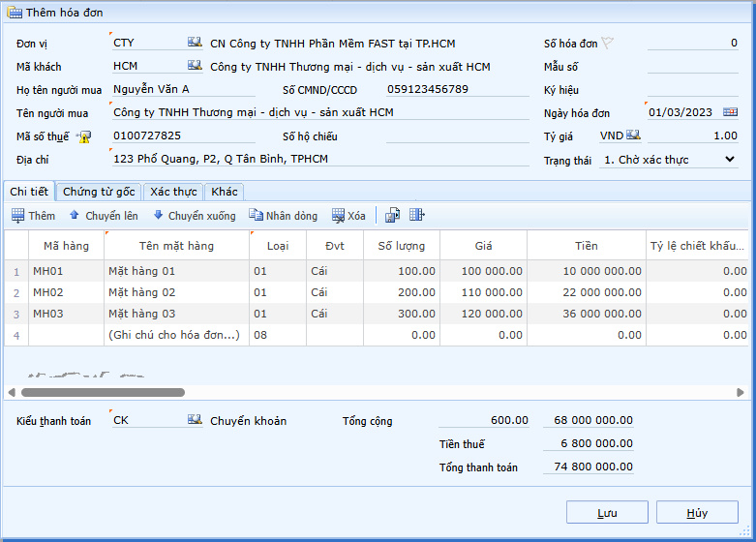Click tax code lookup icon beside Mã số thuế

[84, 136]
